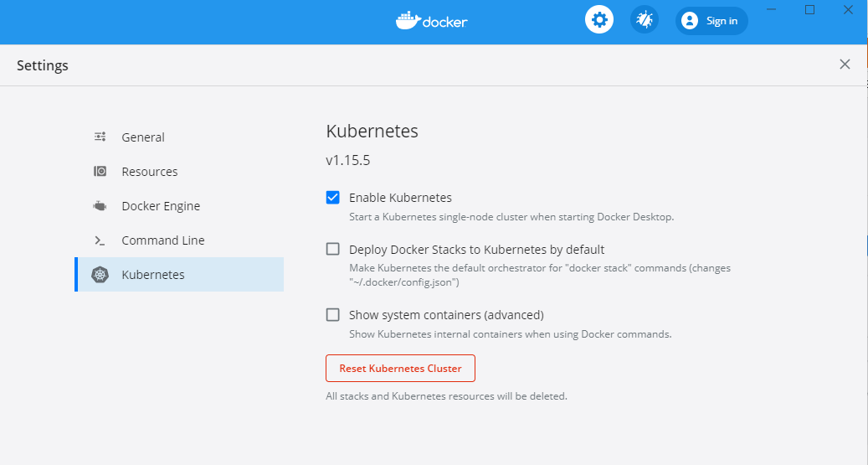Close the Settings panel with the X
This screenshot has width=868, height=465.
pyautogui.click(x=845, y=65)
